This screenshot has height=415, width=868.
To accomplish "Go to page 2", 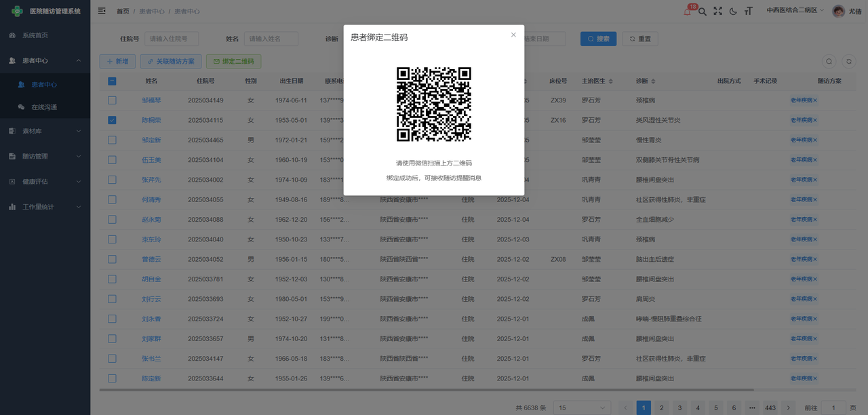I will point(662,408).
